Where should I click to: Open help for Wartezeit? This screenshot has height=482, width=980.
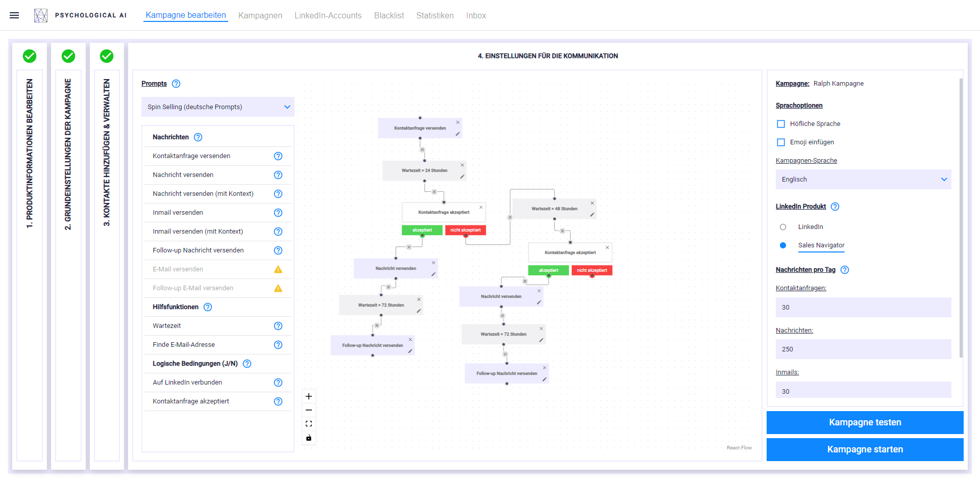tap(278, 326)
